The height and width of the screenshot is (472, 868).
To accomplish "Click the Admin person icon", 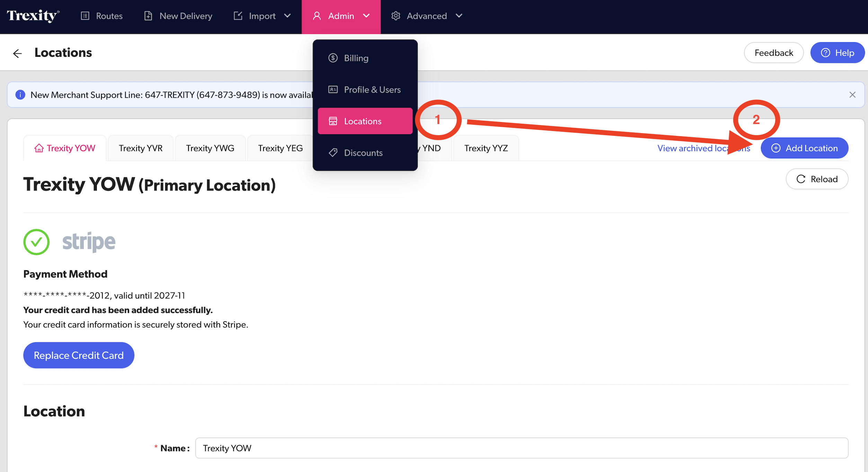I will pos(317,16).
